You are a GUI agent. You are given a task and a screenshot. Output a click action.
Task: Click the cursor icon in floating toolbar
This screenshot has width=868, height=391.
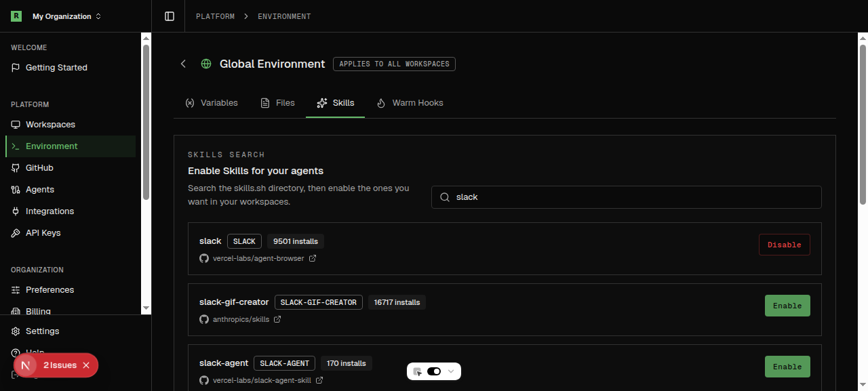click(418, 371)
